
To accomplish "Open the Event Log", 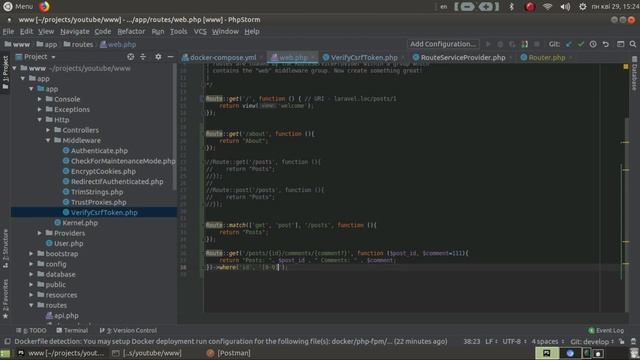I will (606, 330).
